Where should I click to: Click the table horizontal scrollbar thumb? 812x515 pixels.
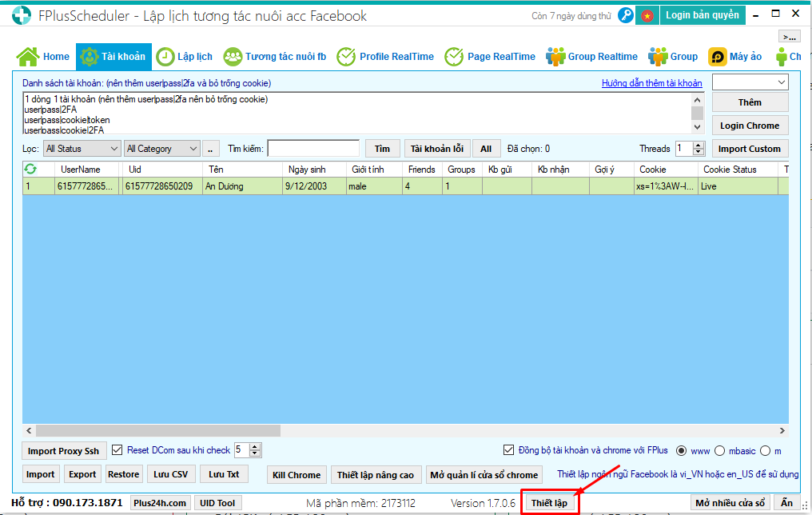click(158, 430)
